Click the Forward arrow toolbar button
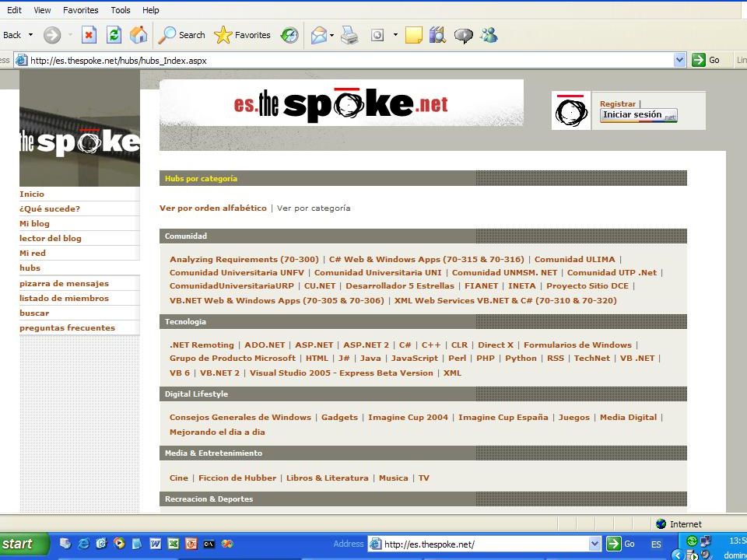This screenshot has height=560, width=747. (52, 35)
